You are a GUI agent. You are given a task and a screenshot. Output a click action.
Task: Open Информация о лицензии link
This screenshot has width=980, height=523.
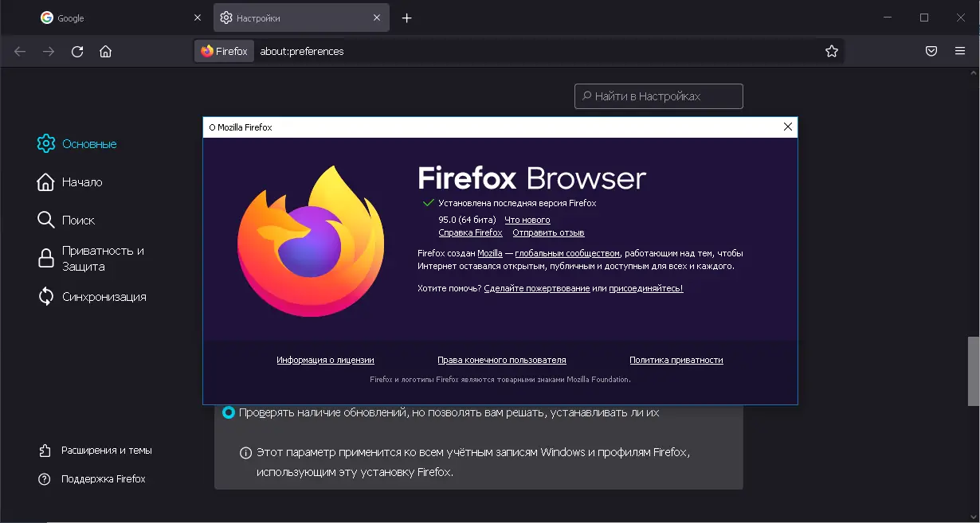325,361
